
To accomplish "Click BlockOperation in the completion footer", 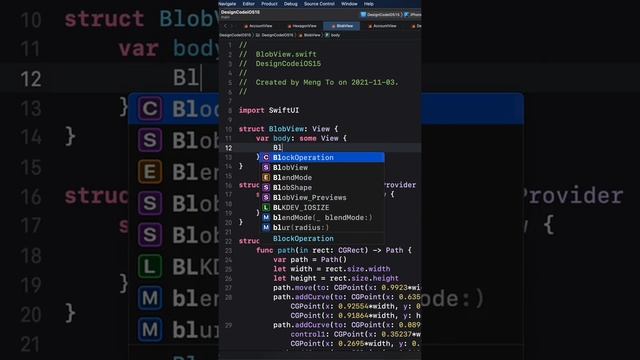I will click(x=303, y=239).
